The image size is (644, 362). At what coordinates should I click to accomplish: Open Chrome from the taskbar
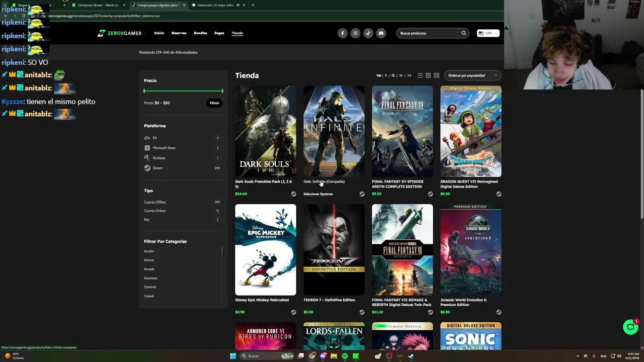point(312,356)
